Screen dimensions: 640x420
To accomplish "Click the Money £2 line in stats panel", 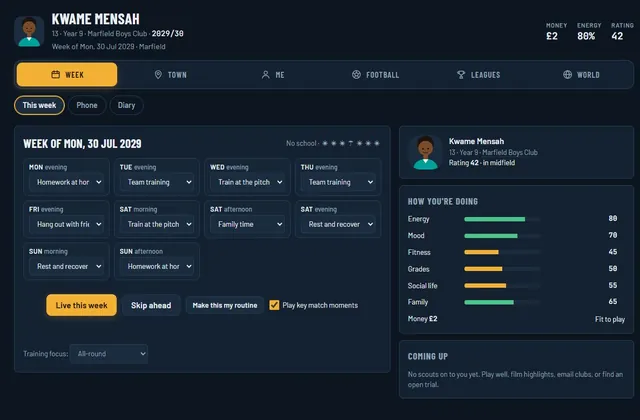I will pyautogui.click(x=422, y=319).
